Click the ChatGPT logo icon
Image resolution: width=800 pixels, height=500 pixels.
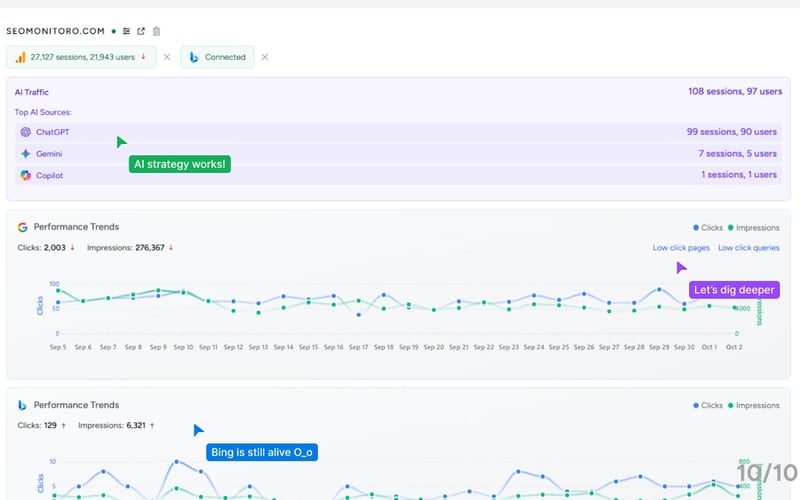(26, 132)
